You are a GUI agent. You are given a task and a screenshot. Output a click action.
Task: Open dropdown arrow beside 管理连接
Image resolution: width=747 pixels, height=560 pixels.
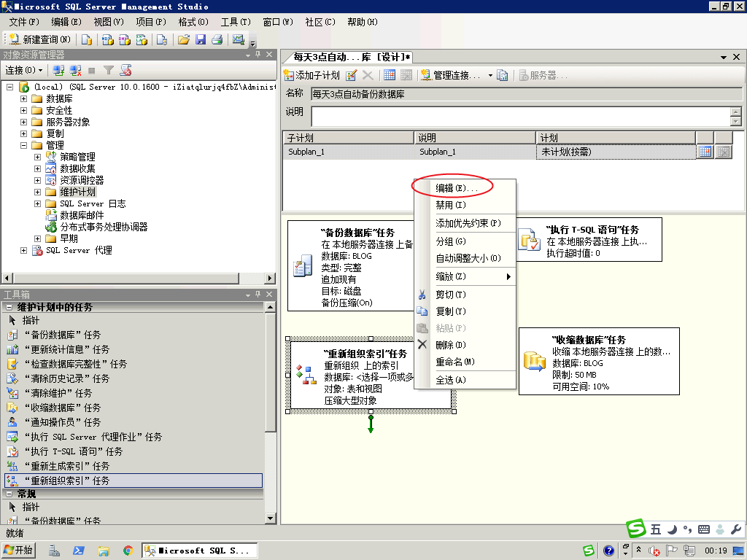[490, 75]
